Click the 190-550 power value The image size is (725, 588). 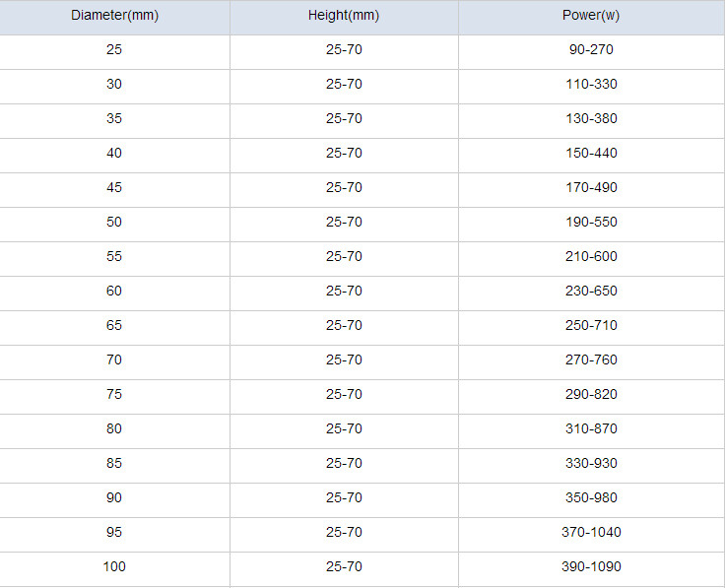pyautogui.click(x=591, y=222)
